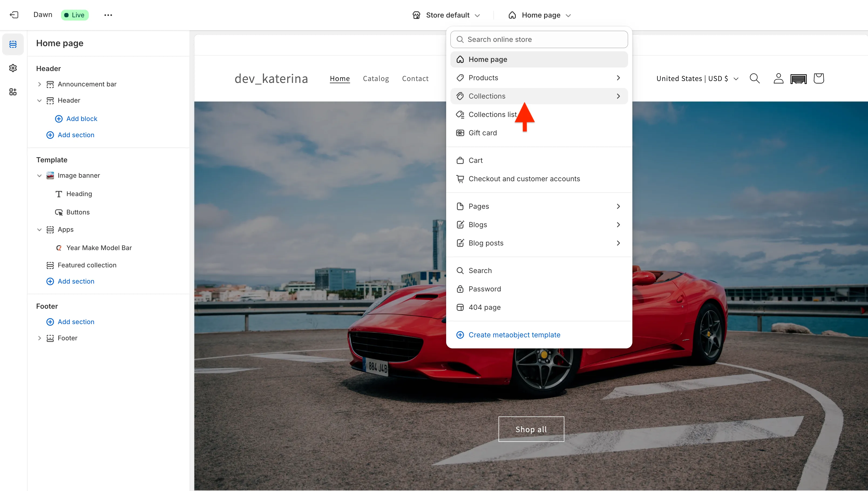The image size is (868, 491).
Task: Select the 404 page template
Action: point(484,308)
